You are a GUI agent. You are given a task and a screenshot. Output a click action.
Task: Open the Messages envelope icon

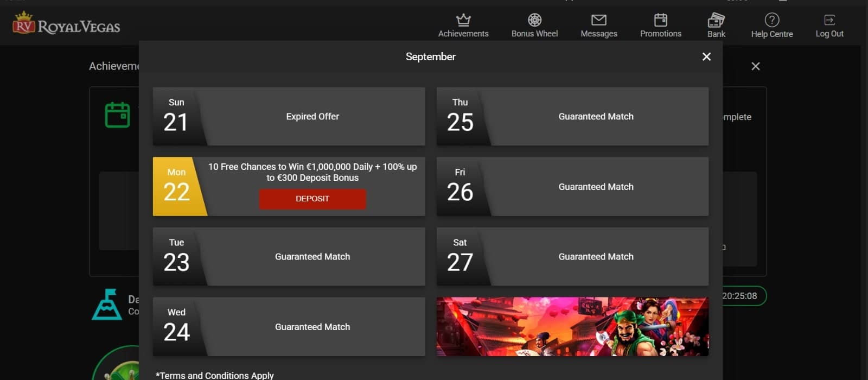click(599, 20)
